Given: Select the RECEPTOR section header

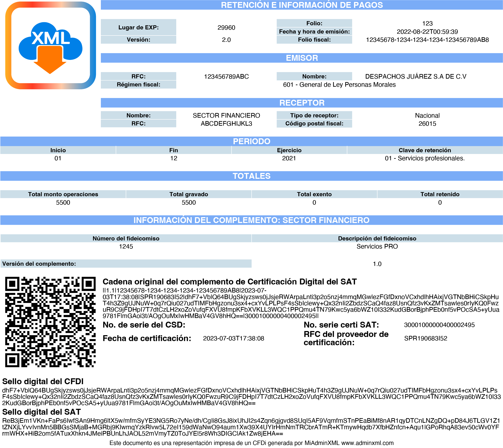Looking at the screenshot, I should (x=301, y=103).
